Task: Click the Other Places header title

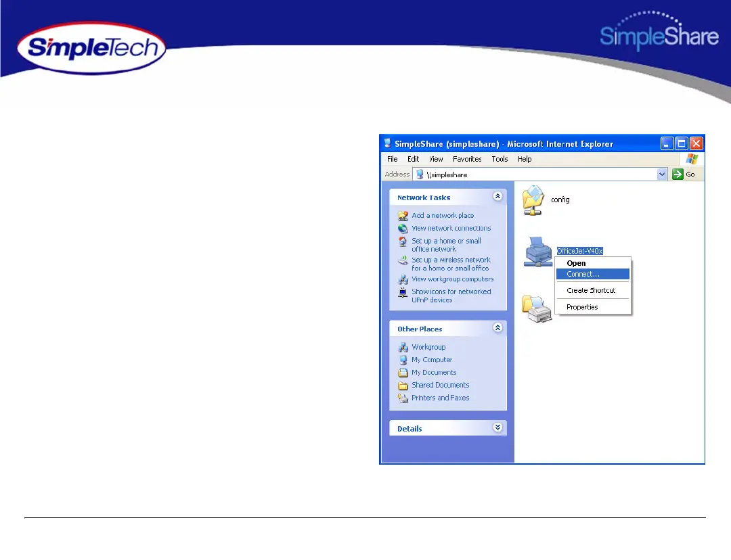Action: point(420,329)
